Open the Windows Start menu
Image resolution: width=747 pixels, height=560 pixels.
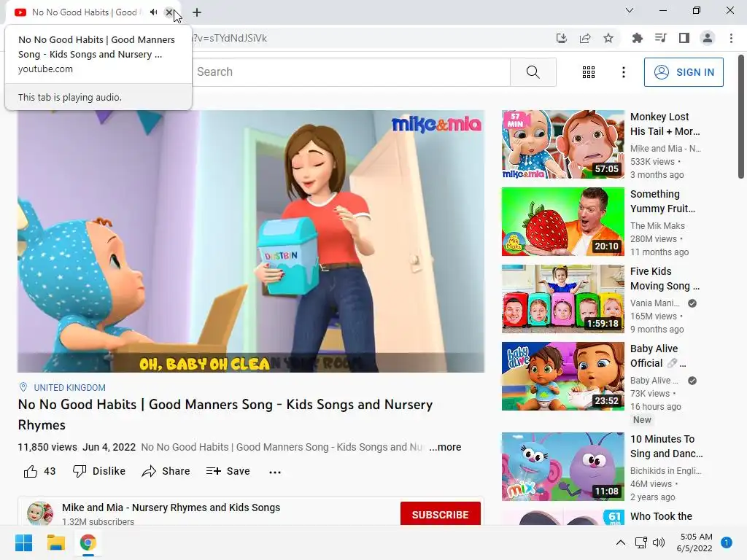[x=24, y=542]
